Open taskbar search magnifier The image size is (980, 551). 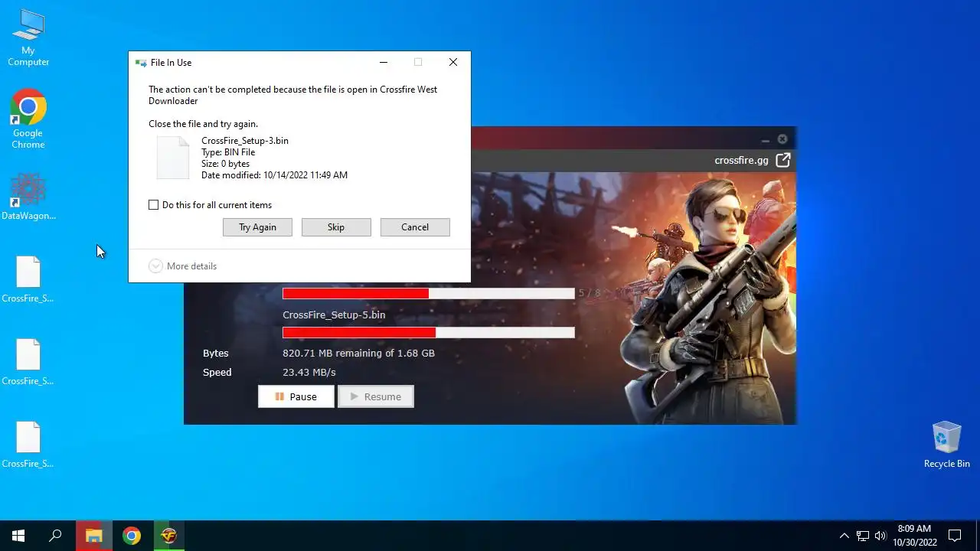[55, 536]
